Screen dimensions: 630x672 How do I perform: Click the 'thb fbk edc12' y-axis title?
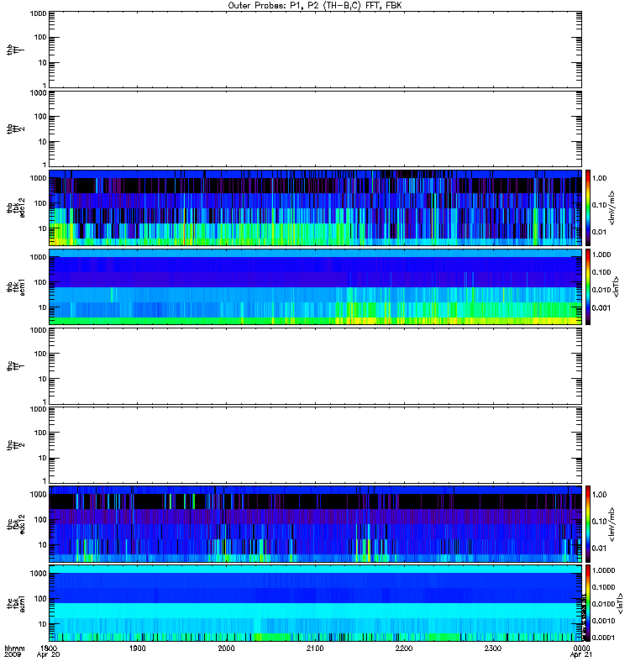(15, 207)
